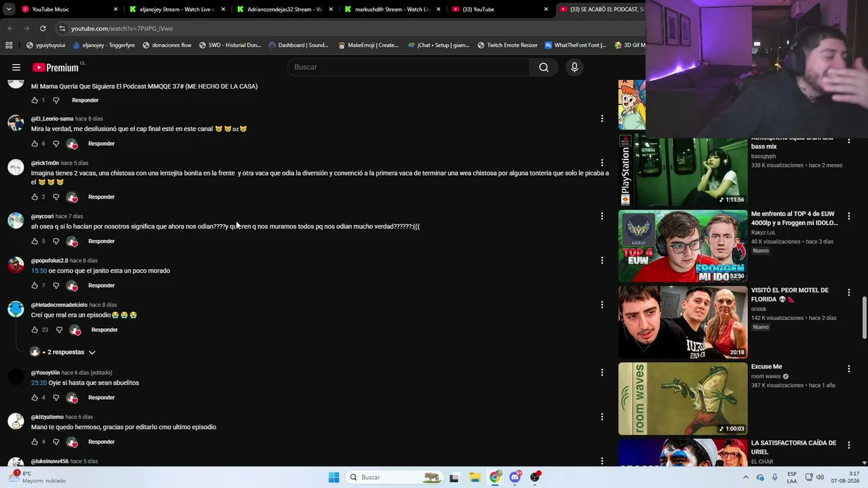868x488 pixels.
Task: Like the comment by @Heladocremadelcielo
Action: click(35, 330)
